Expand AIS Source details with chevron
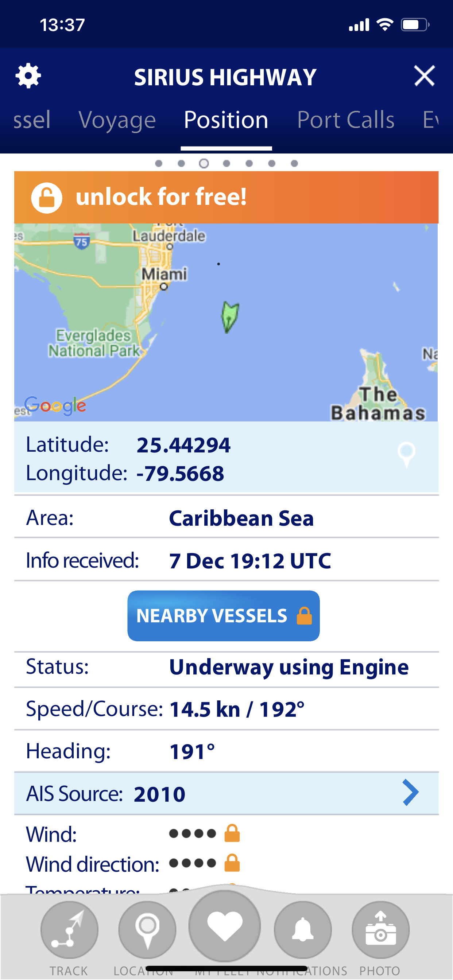This screenshot has height=980, width=453. (x=410, y=793)
